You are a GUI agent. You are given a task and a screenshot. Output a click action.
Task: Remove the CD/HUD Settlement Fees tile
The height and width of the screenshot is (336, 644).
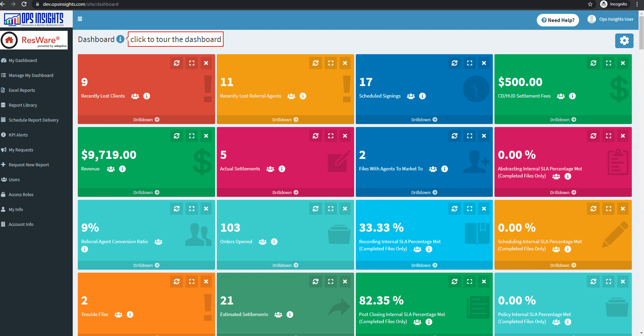pyautogui.click(x=623, y=63)
